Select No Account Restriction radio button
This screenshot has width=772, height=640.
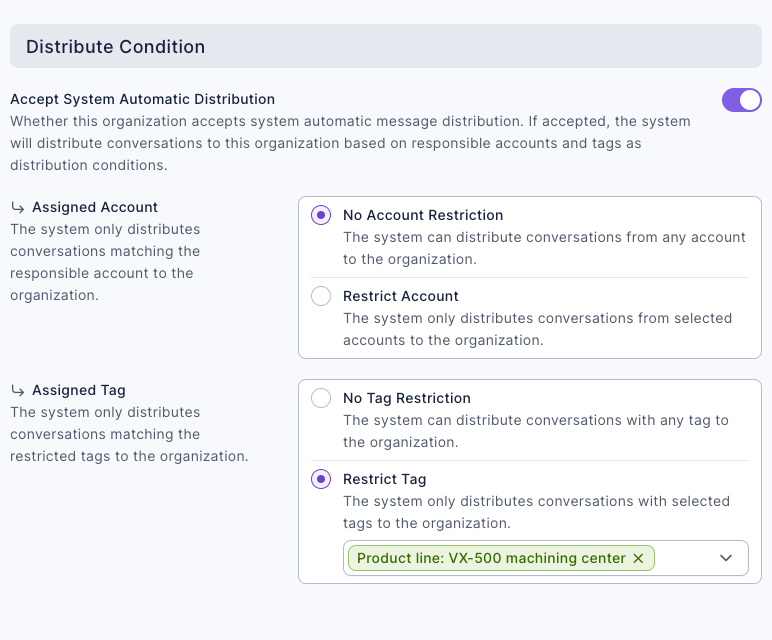321,215
